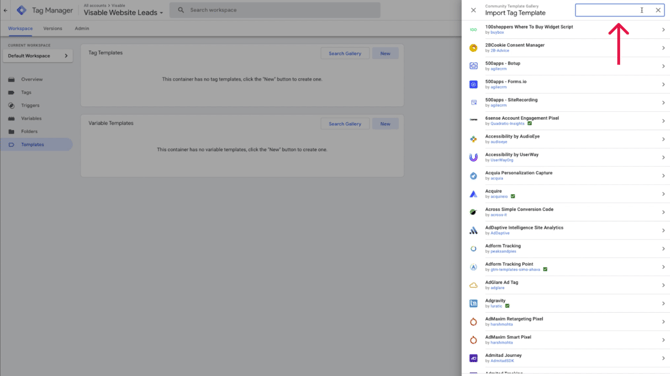Click the Acquire template icon
The width and height of the screenshot is (670, 376).
(x=473, y=194)
